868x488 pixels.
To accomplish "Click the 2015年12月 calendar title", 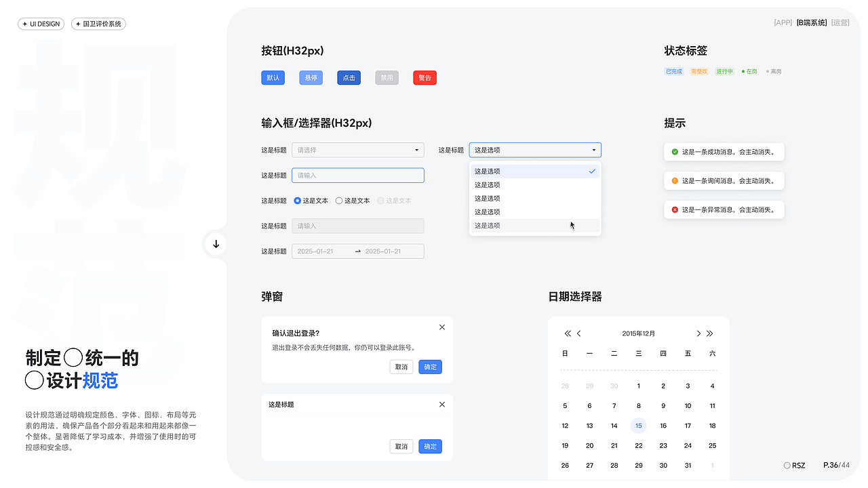I will click(x=639, y=333).
